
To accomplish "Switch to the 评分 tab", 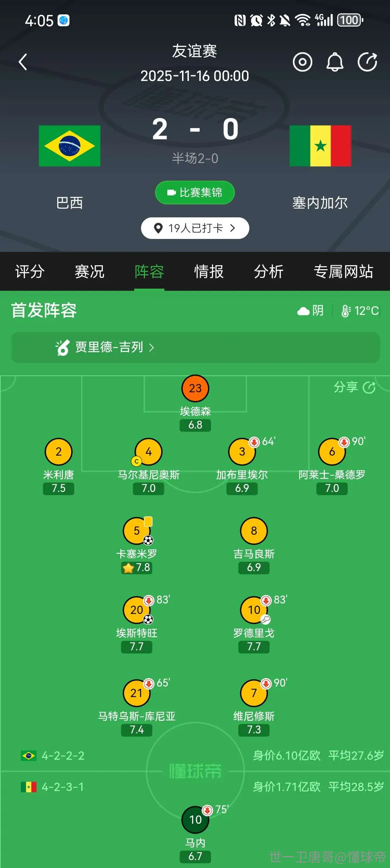I will [x=30, y=271].
